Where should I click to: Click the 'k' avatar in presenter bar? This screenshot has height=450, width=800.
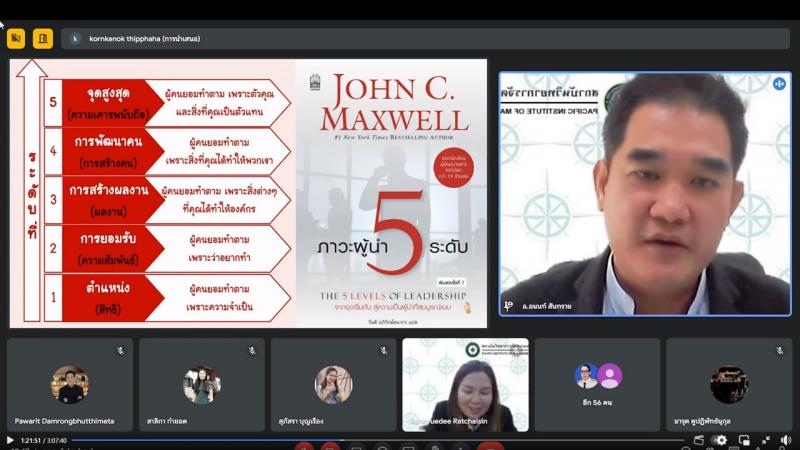click(x=75, y=38)
